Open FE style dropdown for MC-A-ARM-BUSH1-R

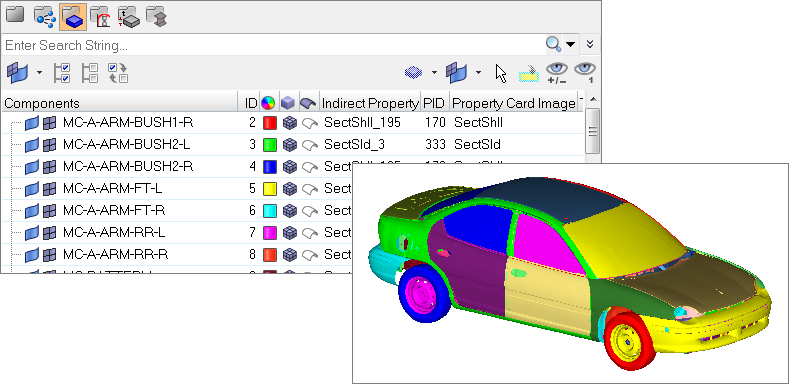pos(289,123)
